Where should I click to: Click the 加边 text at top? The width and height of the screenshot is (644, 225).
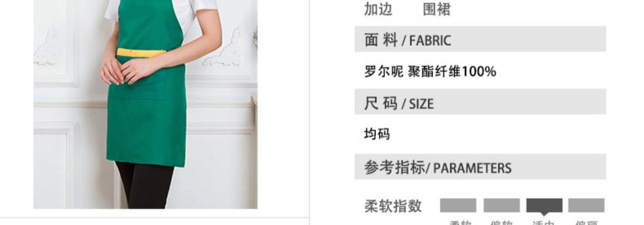(378, 9)
